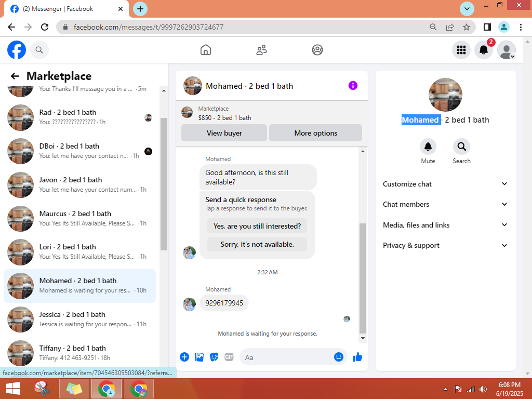Open DBoi · 2 bed 1 bath conversation
Image resolution: width=532 pixels, height=399 pixels.
point(79,151)
